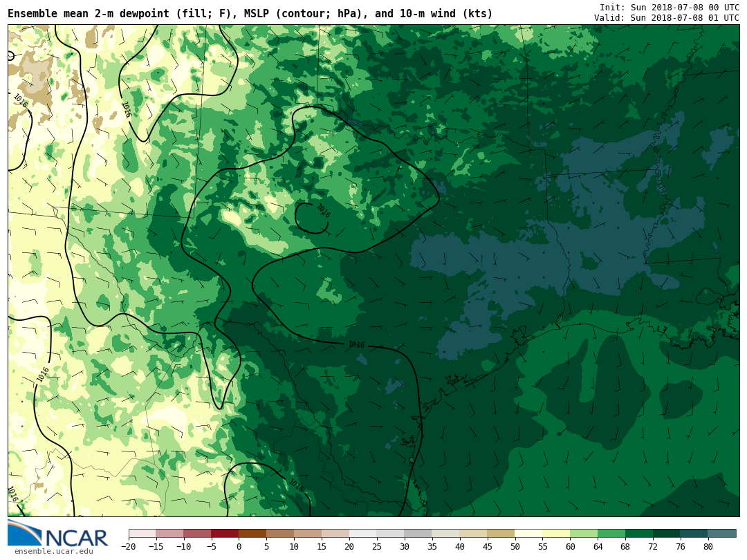Image resolution: width=747 pixels, height=560 pixels.
Task: Choose the 30 to 35 gray swatch
Action: (x=418, y=533)
